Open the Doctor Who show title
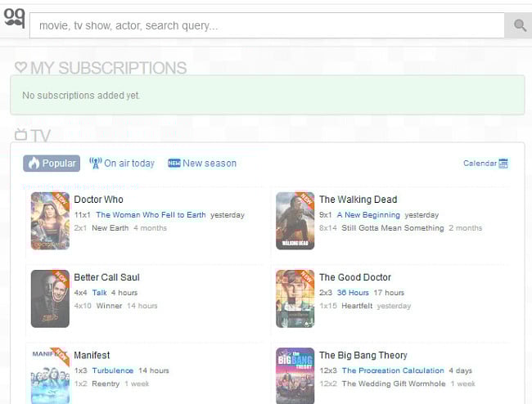 coord(99,200)
